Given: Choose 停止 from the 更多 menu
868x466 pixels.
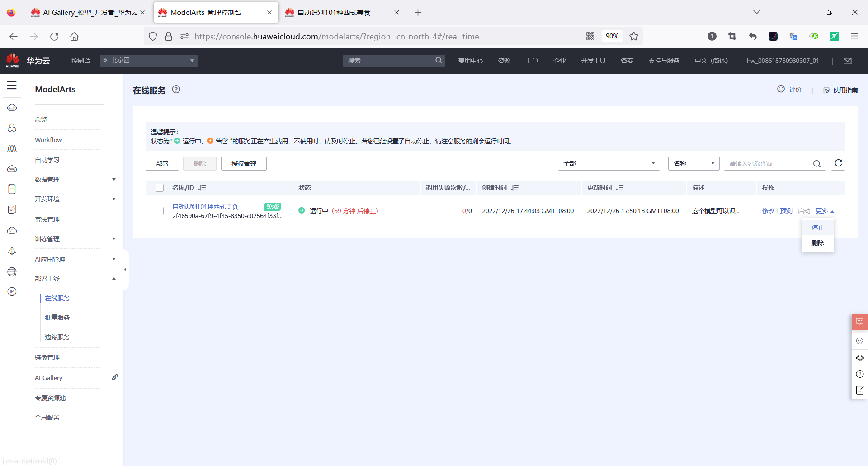Looking at the screenshot, I should 817,228.
